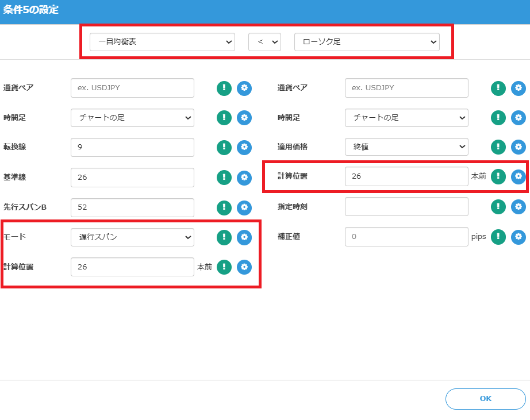Open the ローソク足 indicator dropdown
The height and width of the screenshot is (420, 530).
coord(367,42)
